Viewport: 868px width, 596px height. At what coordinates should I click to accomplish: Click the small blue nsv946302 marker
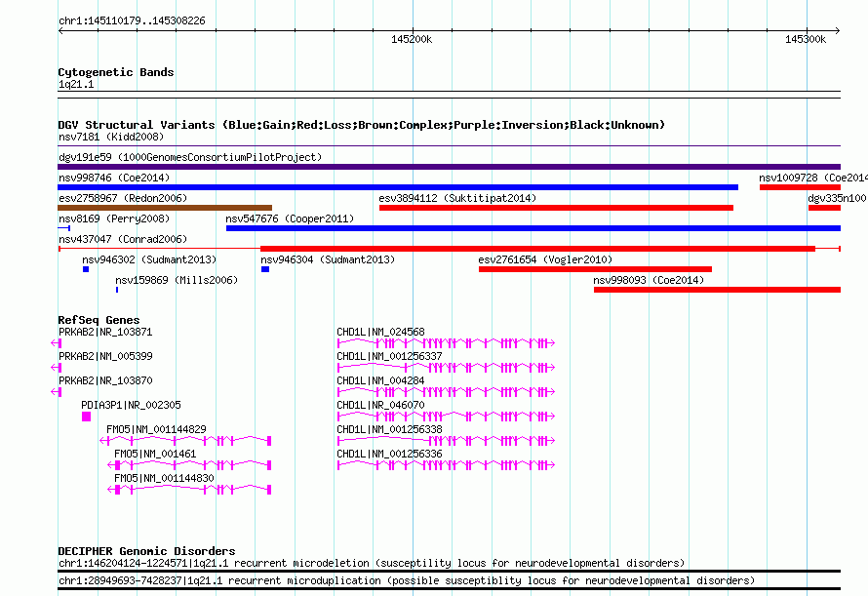click(86, 269)
